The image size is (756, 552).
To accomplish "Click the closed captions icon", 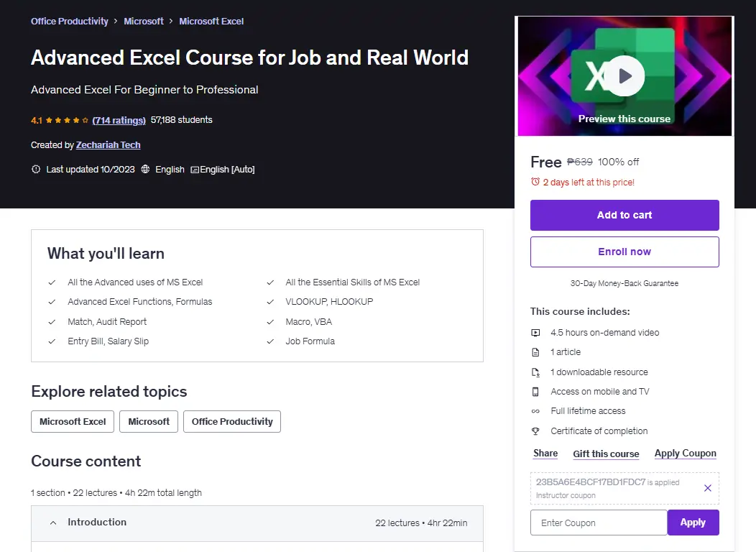I will coord(195,170).
